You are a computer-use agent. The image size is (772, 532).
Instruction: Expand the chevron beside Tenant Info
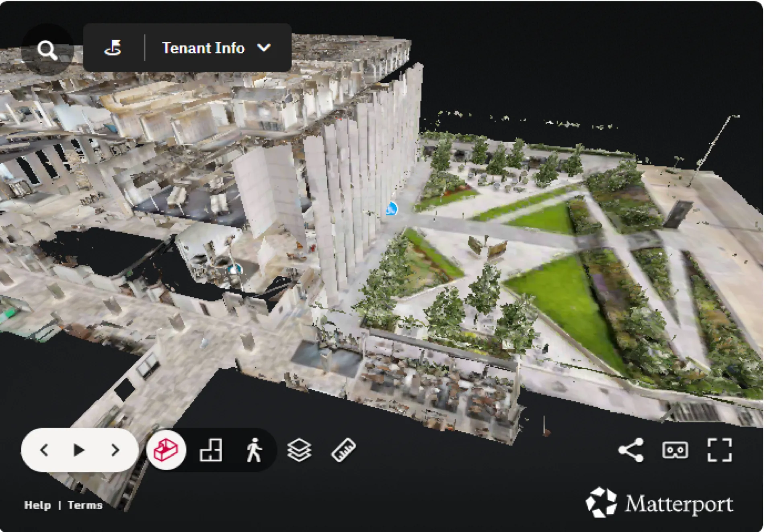pyautogui.click(x=264, y=48)
